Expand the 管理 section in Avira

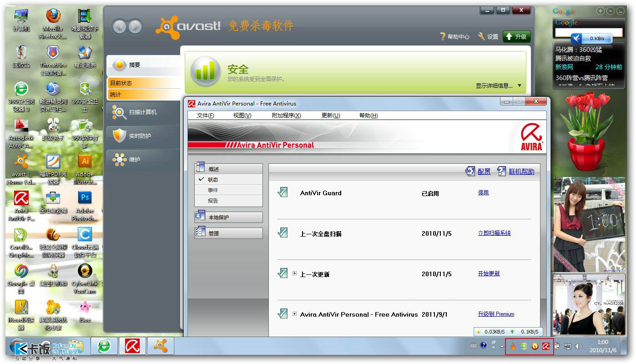tap(228, 233)
